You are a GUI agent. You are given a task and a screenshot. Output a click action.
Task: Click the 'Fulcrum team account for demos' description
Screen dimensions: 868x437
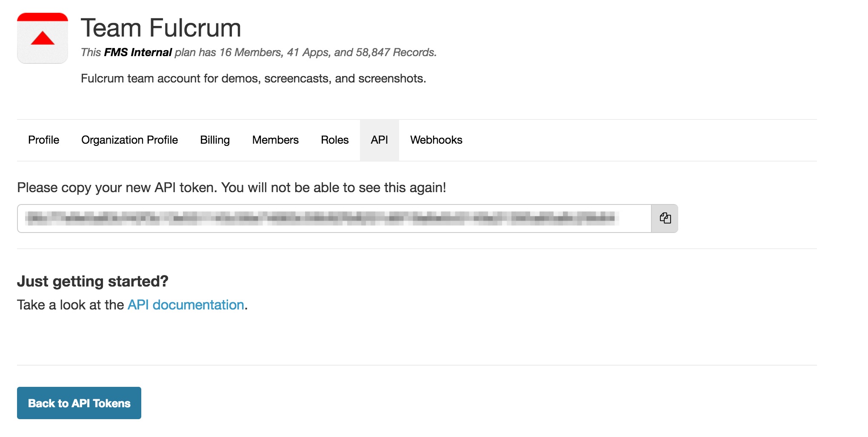253,79
